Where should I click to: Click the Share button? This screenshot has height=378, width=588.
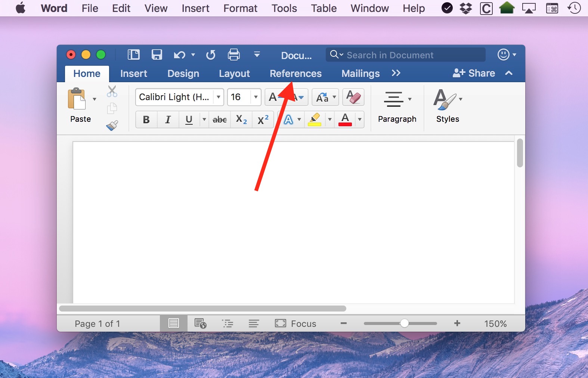[474, 73]
